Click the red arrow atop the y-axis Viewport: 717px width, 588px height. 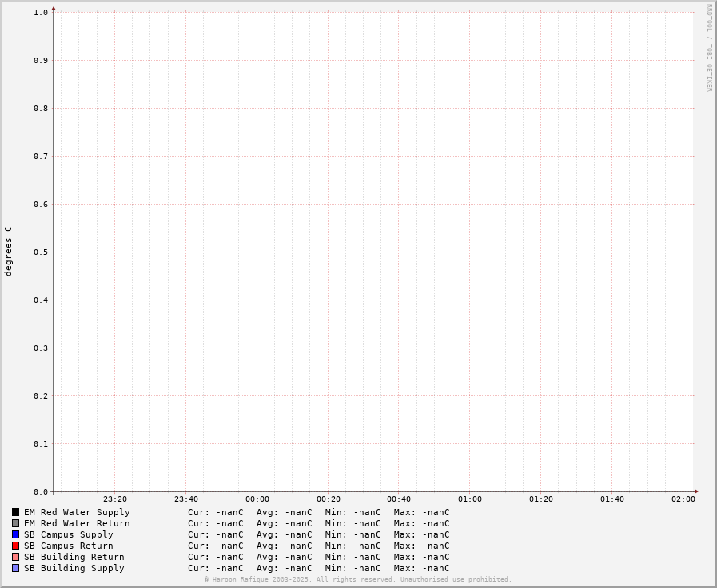[x=54, y=9]
